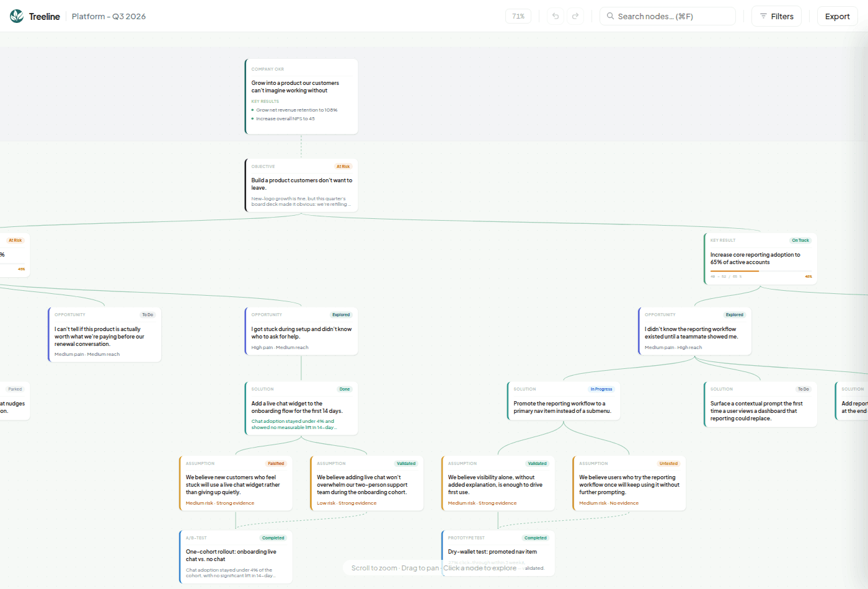Screen dimensions: 868x589
Task: Select the Falsified assumption about new customers
Action: click(236, 483)
